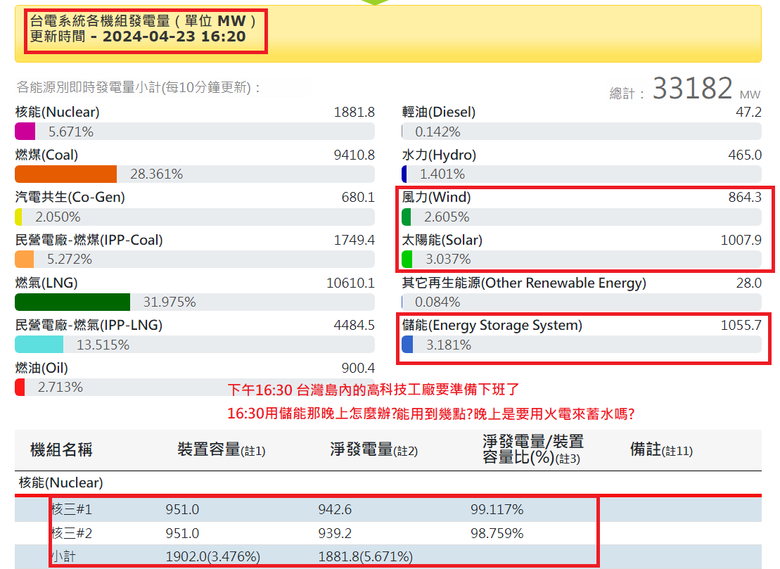This screenshot has width=780, height=569.
Task: Click the Co-Gen value 680.1
Action: tap(358, 197)
